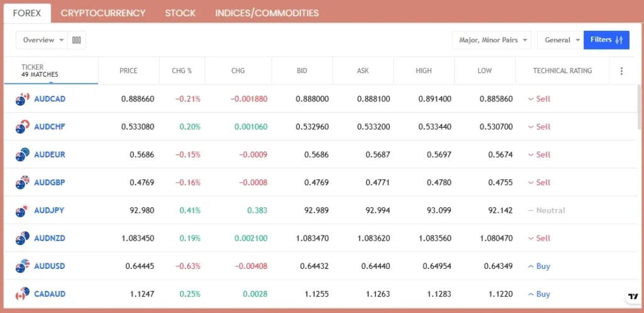Viewport: 644px width, 313px height.
Task: Open the General dropdown menu
Action: (x=560, y=40)
